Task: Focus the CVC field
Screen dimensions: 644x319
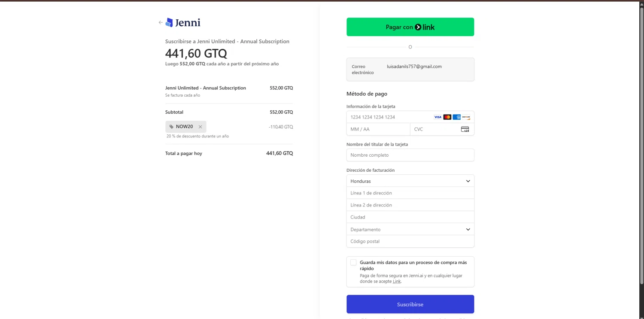Action: (442, 129)
